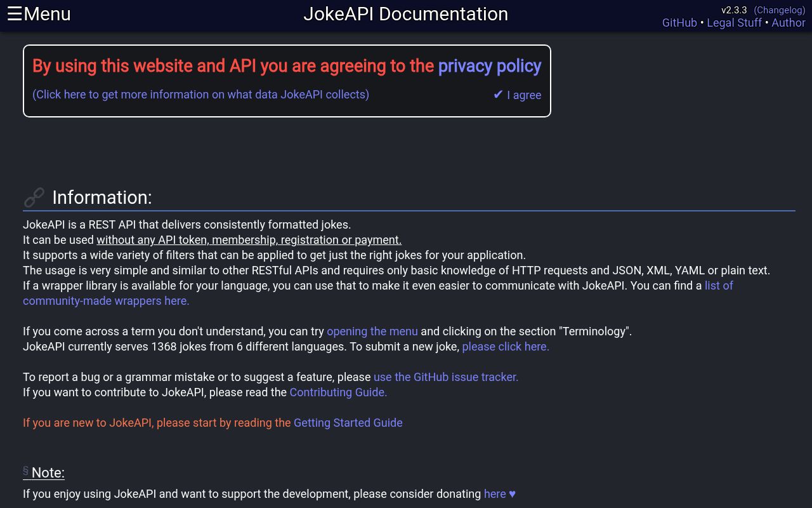Image resolution: width=812 pixels, height=508 pixels.
Task: Open the privacy policy link
Action: click(x=489, y=66)
